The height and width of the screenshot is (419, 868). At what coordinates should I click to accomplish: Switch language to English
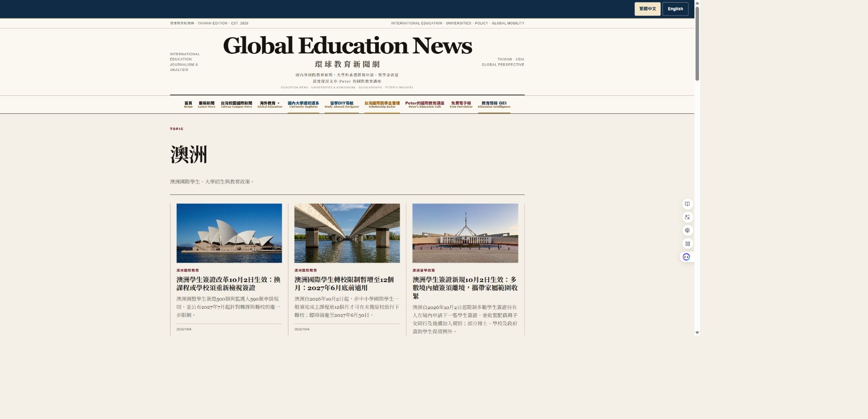675,9
